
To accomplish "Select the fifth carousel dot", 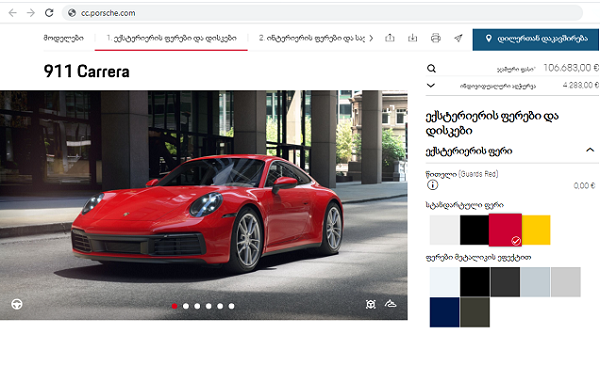I will coord(220,306).
